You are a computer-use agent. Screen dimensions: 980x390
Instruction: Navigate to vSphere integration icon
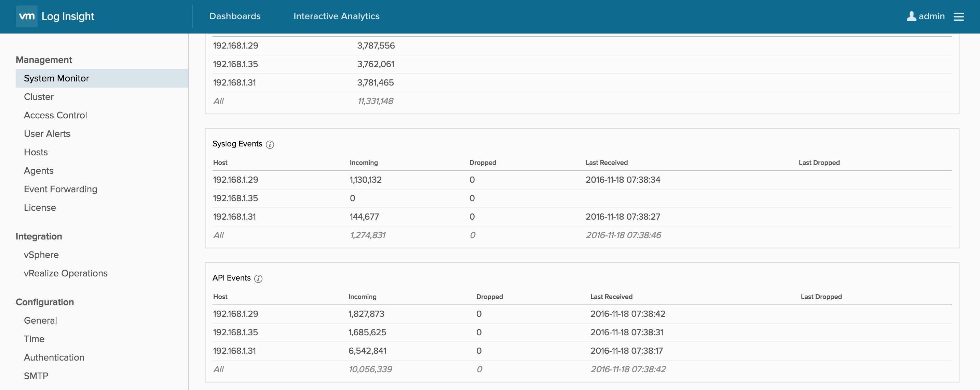click(41, 255)
